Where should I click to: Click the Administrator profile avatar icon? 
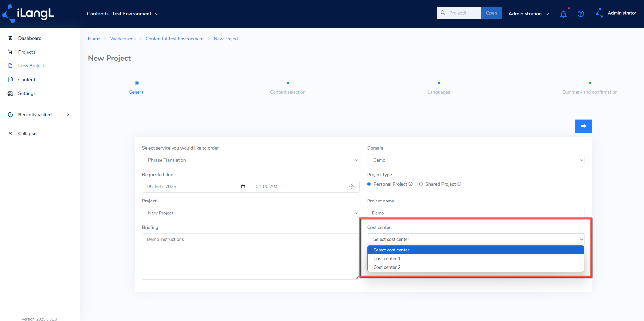click(599, 13)
